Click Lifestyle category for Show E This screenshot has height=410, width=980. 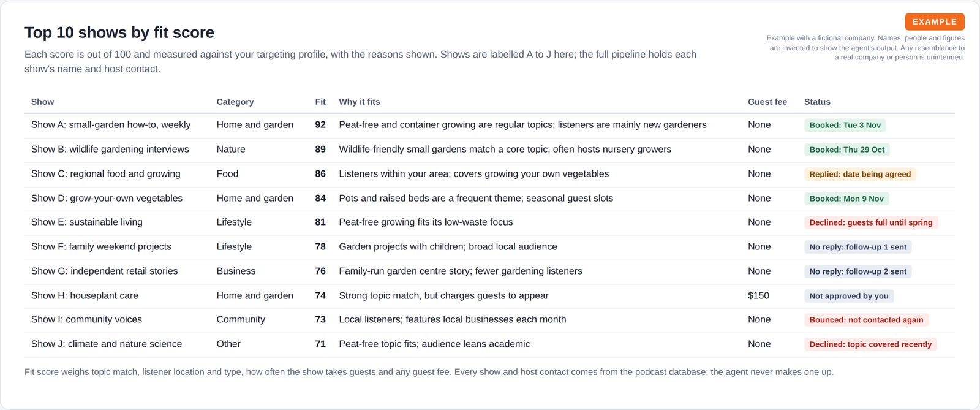[x=234, y=222]
